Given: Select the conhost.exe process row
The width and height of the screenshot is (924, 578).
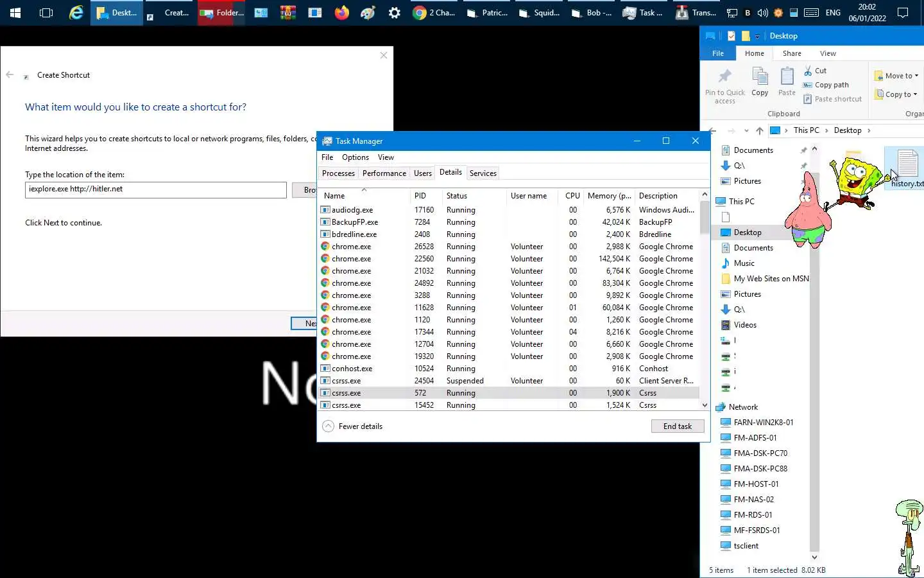Looking at the screenshot, I should click(509, 369).
